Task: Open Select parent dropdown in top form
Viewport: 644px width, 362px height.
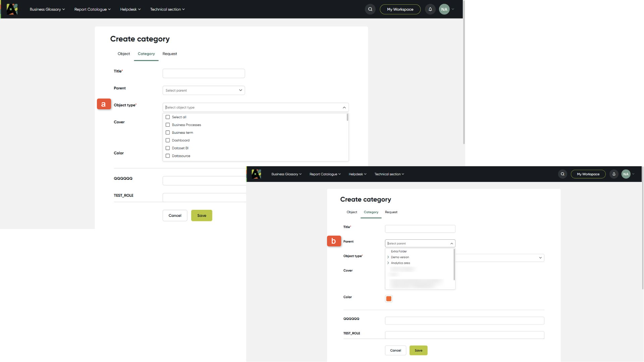Action: coord(204,90)
